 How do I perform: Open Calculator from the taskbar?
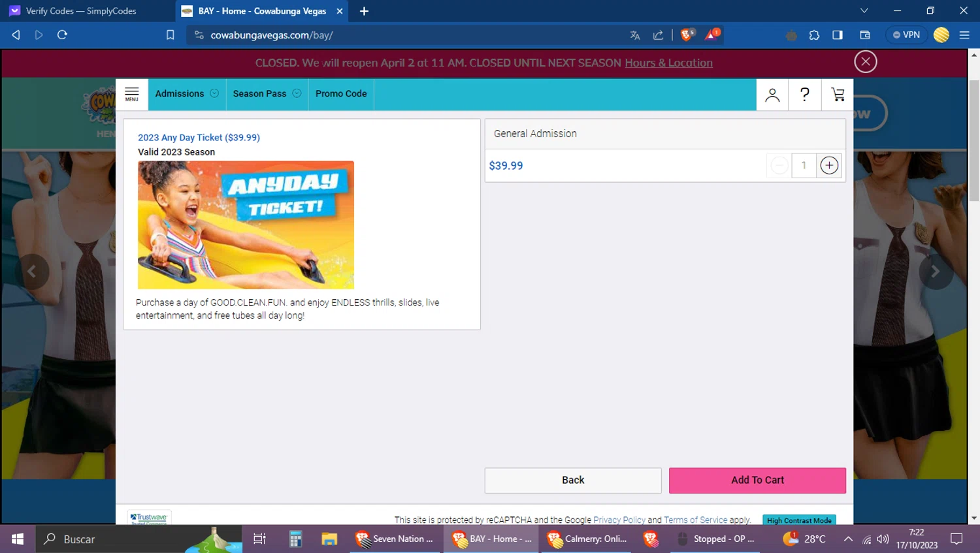(x=295, y=539)
